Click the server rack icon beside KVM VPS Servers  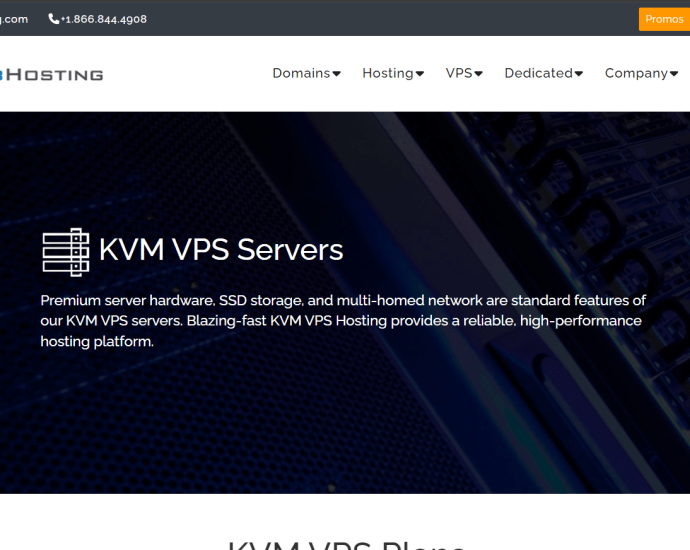[x=66, y=252]
